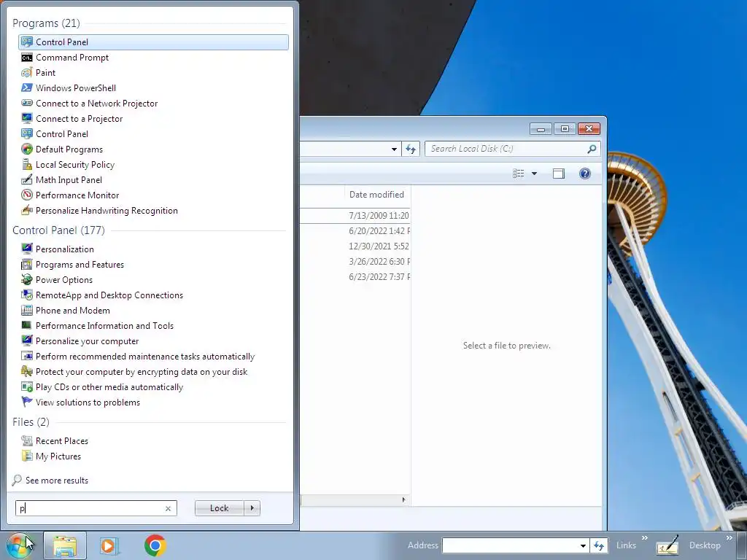Image resolution: width=747 pixels, height=560 pixels.
Task: Open Power Options
Action: [x=64, y=279]
